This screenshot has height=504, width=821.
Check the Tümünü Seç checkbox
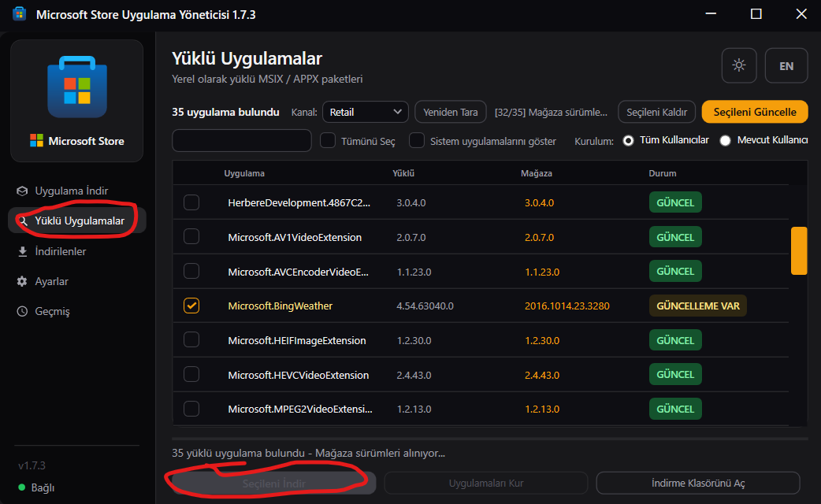click(328, 141)
